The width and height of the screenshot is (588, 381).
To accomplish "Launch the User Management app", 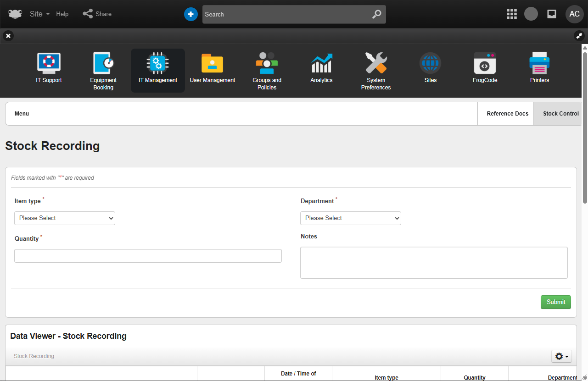I will 212,64.
